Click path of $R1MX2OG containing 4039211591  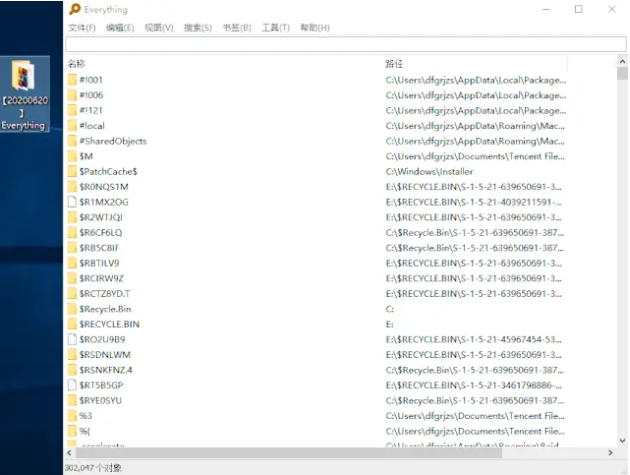click(x=474, y=202)
